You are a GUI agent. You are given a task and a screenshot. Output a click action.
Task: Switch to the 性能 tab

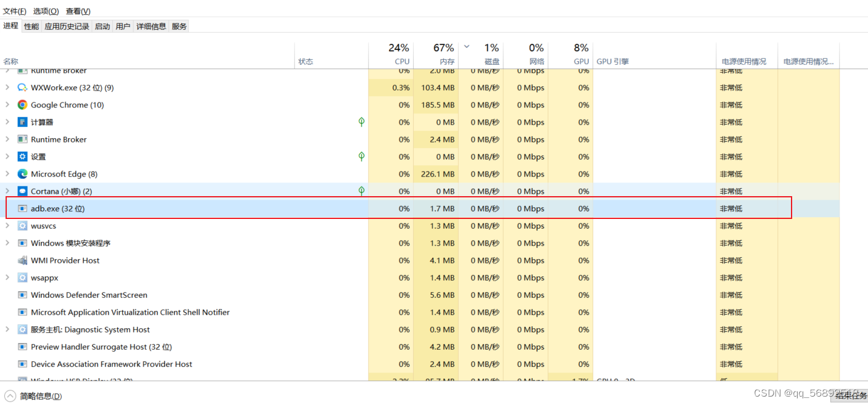tap(31, 26)
